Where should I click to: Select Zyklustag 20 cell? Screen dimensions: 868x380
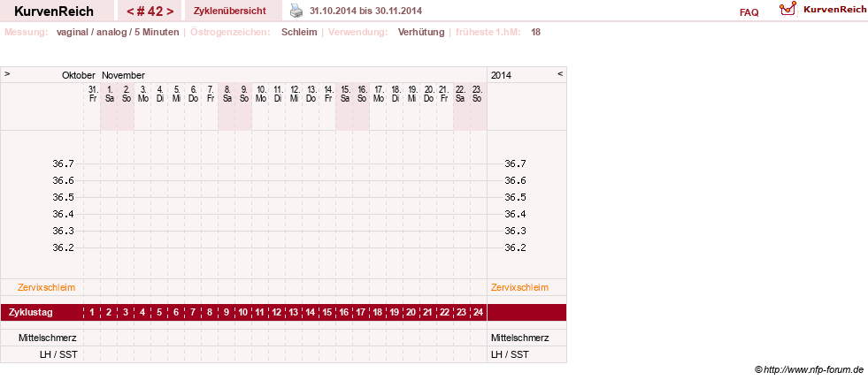(411, 313)
